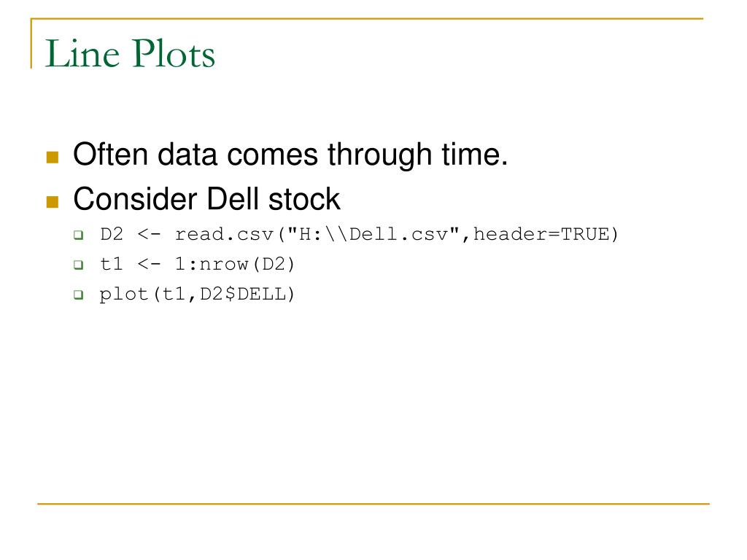Click the gold square bullet beside "Consider Dell stock"
The width and height of the screenshot is (747, 560).
pyautogui.click(x=53, y=202)
